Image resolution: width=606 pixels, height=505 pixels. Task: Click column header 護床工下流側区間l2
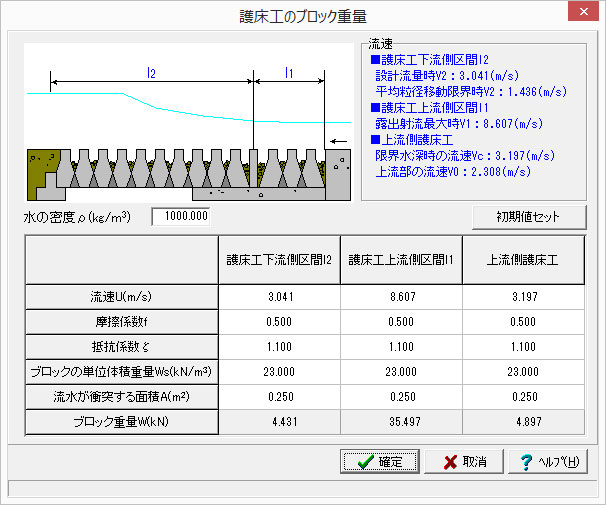coord(279,260)
